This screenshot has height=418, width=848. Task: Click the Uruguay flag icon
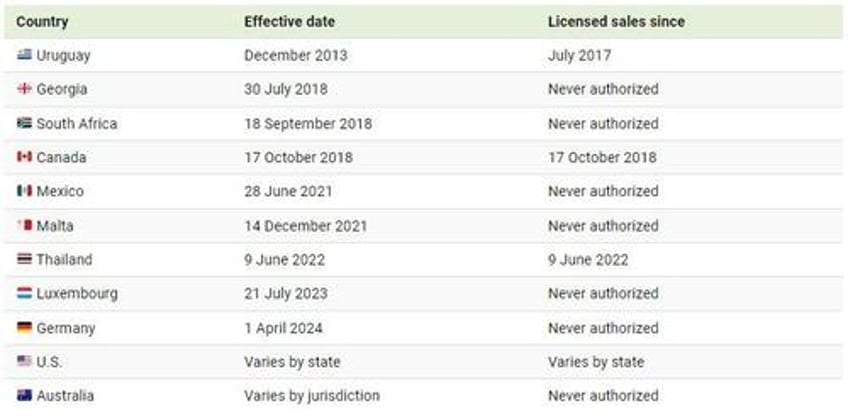point(24,55)
